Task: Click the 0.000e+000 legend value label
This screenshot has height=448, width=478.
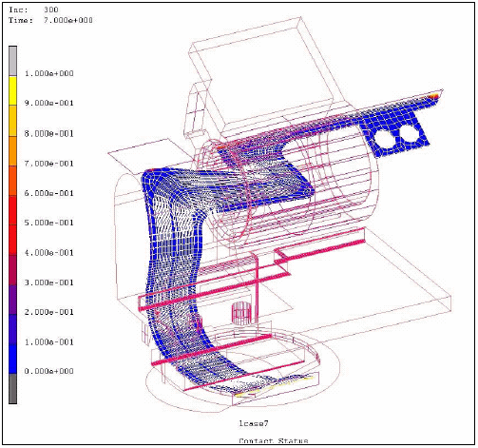Action: pyautogui.click(x=49, y=371)
